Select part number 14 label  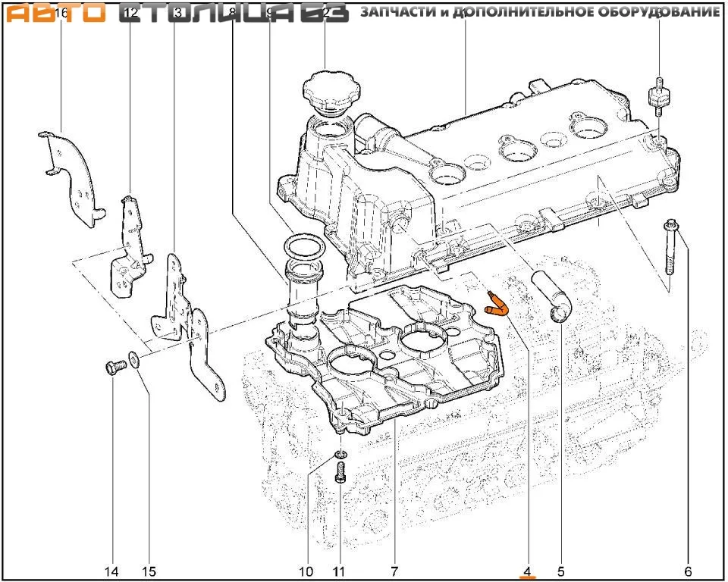pyautogui.click(x=112, y=571)
